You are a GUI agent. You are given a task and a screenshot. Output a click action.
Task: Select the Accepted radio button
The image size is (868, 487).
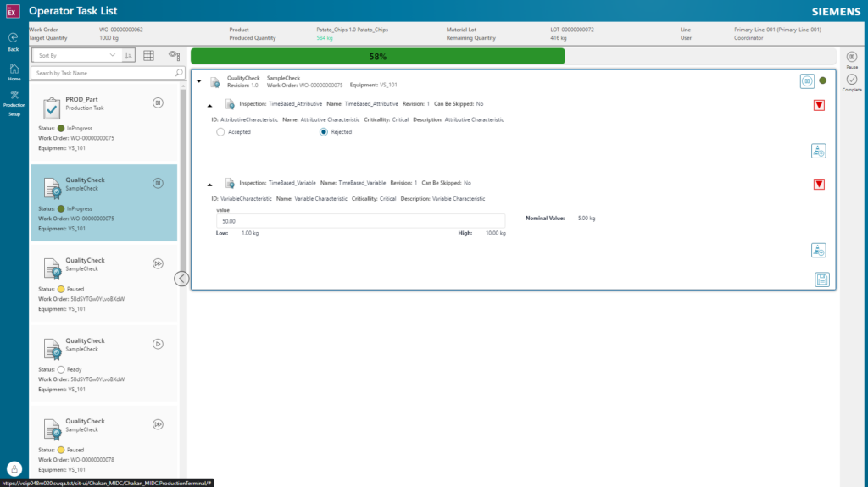[x=221, y=132]
